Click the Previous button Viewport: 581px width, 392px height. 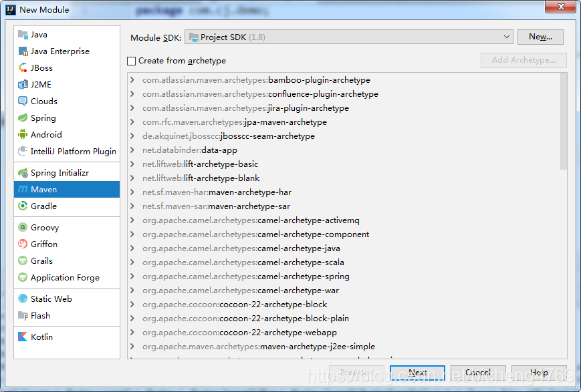[x=356, y=373]
